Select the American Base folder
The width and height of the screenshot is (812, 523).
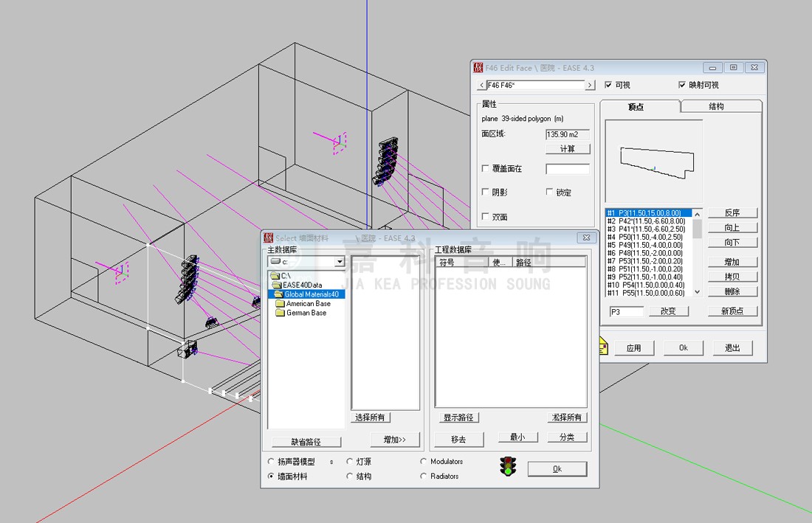coord(308,303)
